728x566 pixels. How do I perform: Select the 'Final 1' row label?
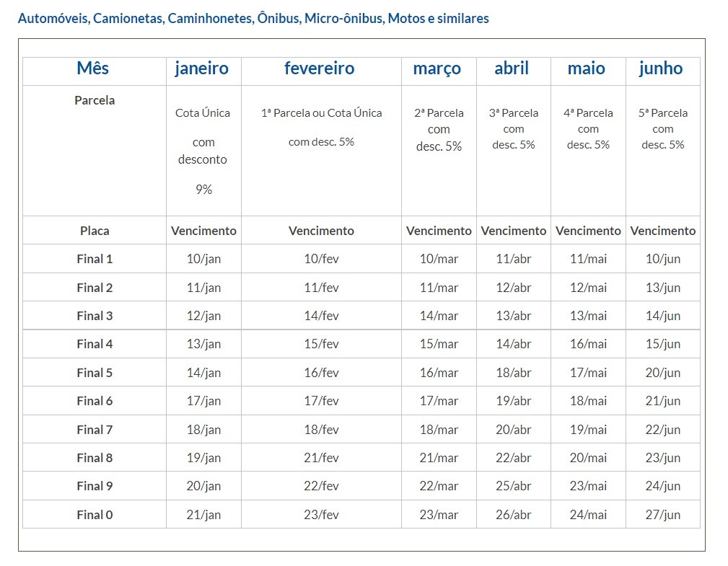[95, 259]
